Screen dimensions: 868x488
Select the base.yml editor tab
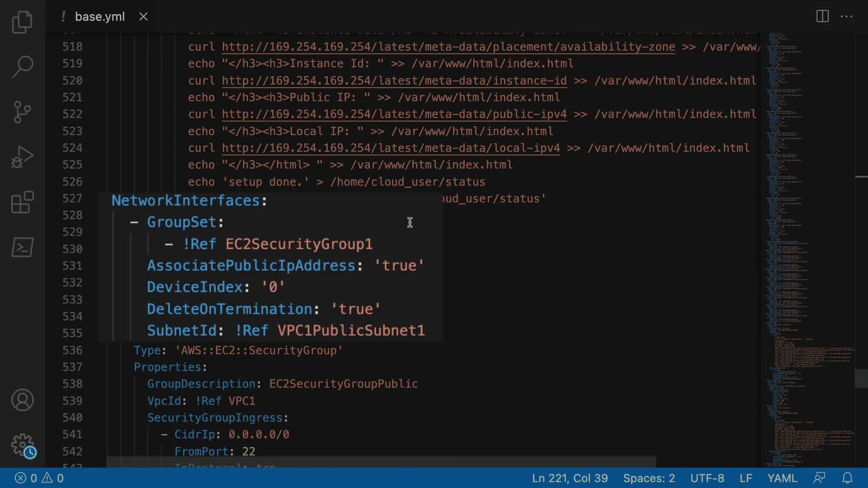(99, 17)
